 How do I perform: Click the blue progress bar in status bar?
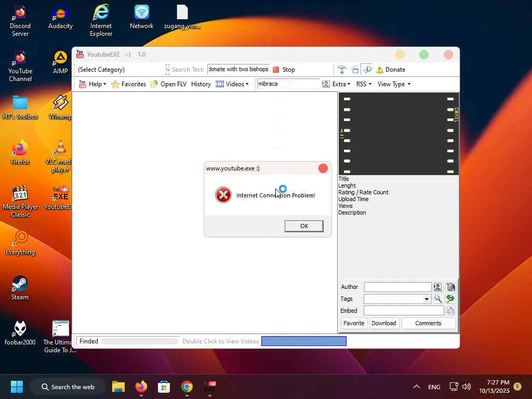tap(303, 341)
